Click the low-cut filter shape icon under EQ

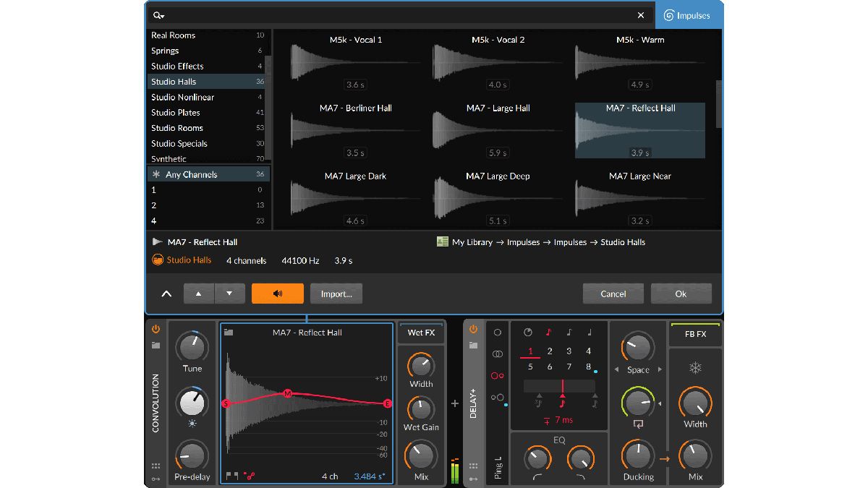point(537,477)
